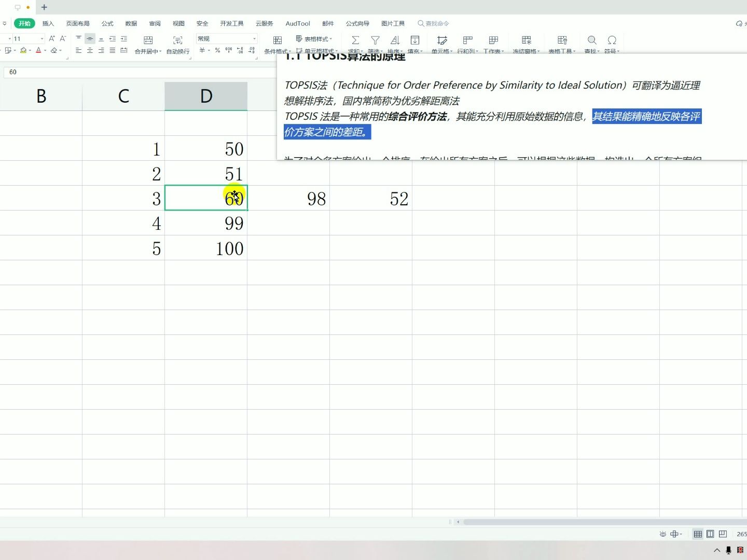
Task: Open the 数据 ribbon tab
Action: tap(131, 23)
